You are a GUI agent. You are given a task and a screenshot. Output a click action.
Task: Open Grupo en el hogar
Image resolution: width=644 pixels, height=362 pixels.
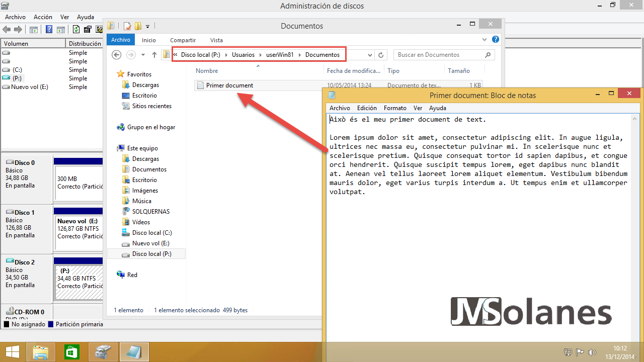(151, 127)
